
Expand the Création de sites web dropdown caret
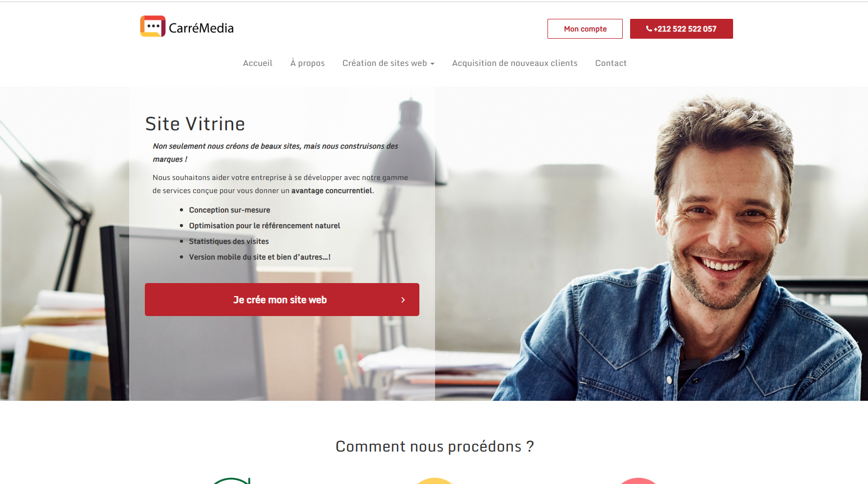tap(432, 64)
